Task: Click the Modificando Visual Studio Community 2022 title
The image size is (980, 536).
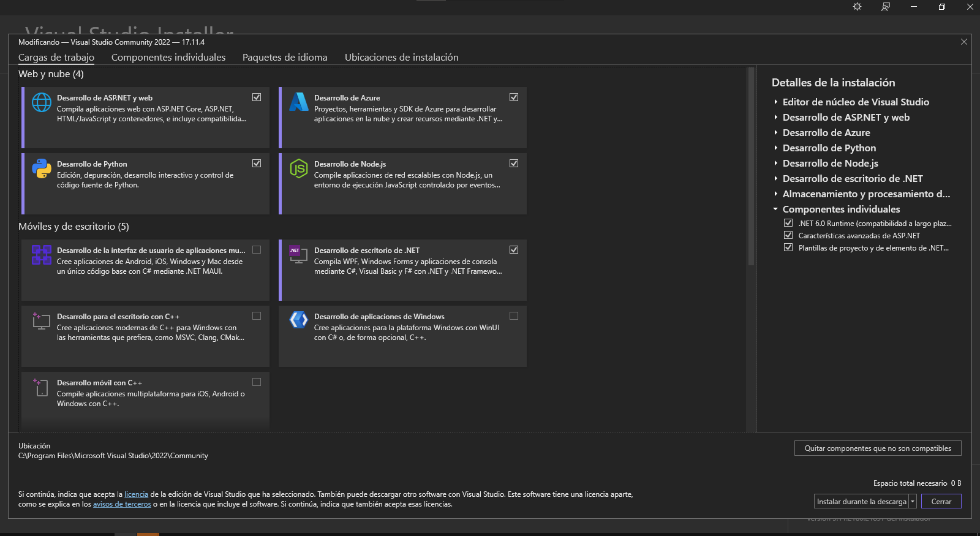Action: click(x=111, y=42)
